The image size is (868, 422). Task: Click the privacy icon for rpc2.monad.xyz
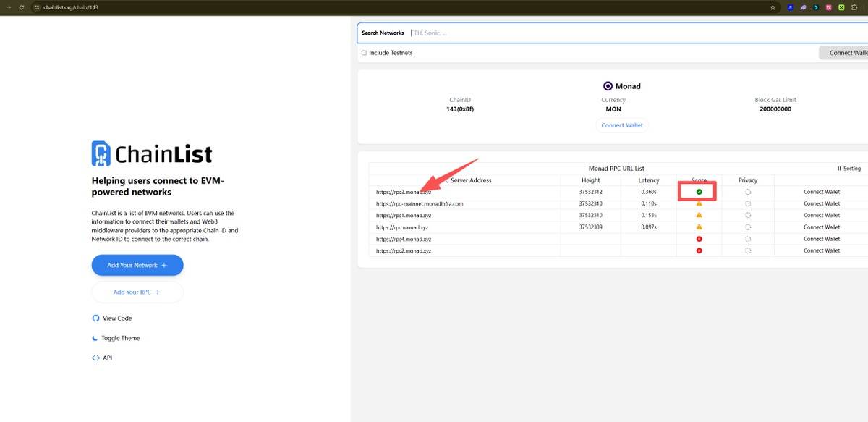[x=748, y=250]
